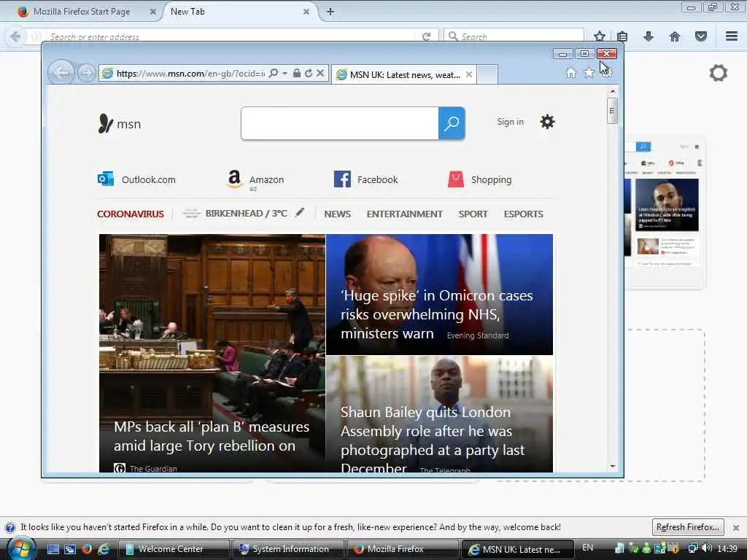This screenshot has height=560, width=747.
Task: Click the Firefox home icon
Action: pyautogui.click(x=675, y=36)
